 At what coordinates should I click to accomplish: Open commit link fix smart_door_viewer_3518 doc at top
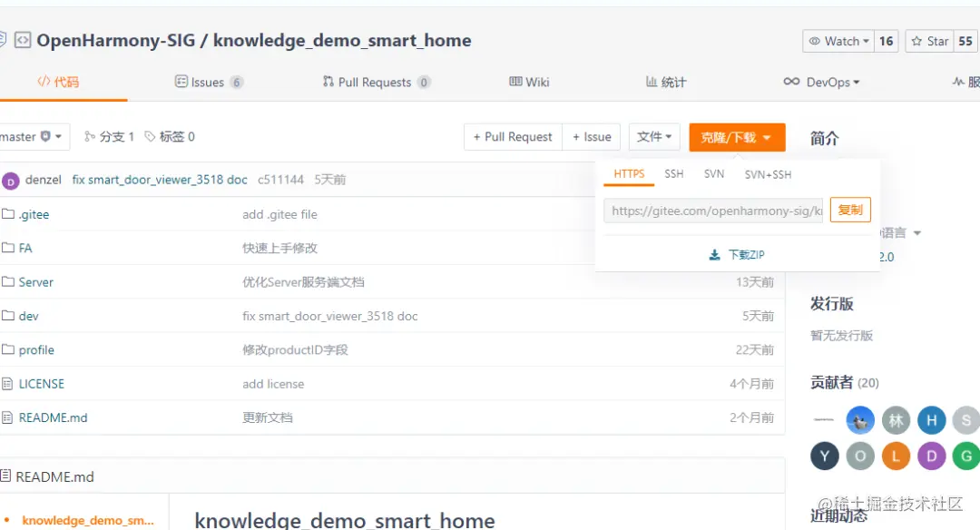160,180
